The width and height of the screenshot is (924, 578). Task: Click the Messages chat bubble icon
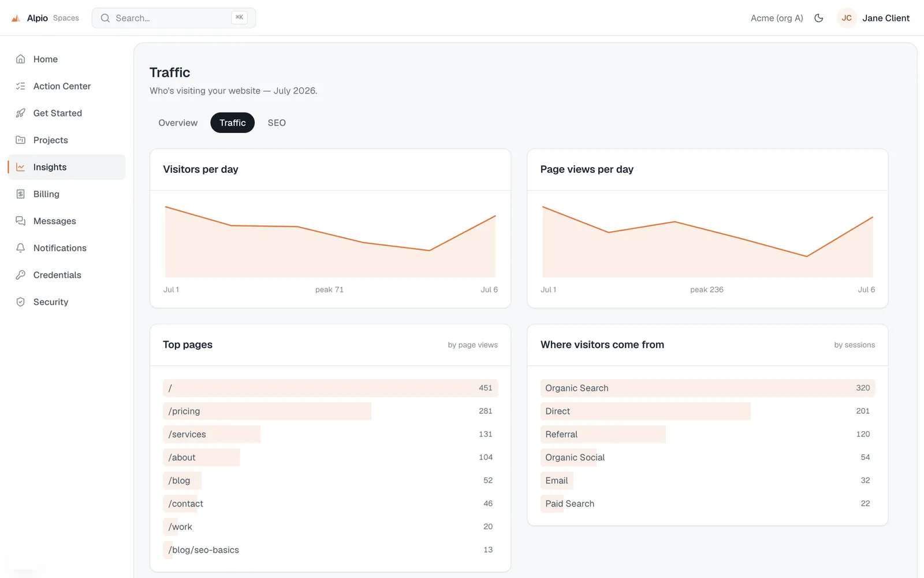click(x=21, y=221)
